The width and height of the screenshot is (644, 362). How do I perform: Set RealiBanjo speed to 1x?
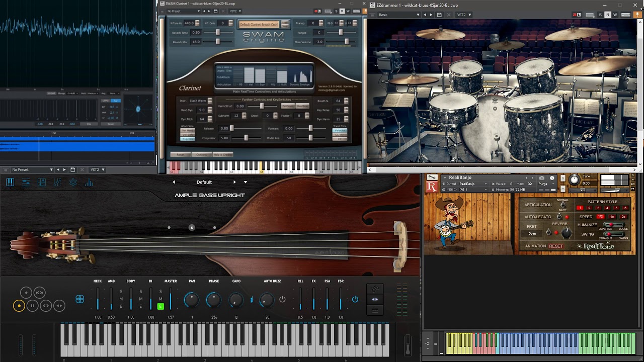pos(612,217)
